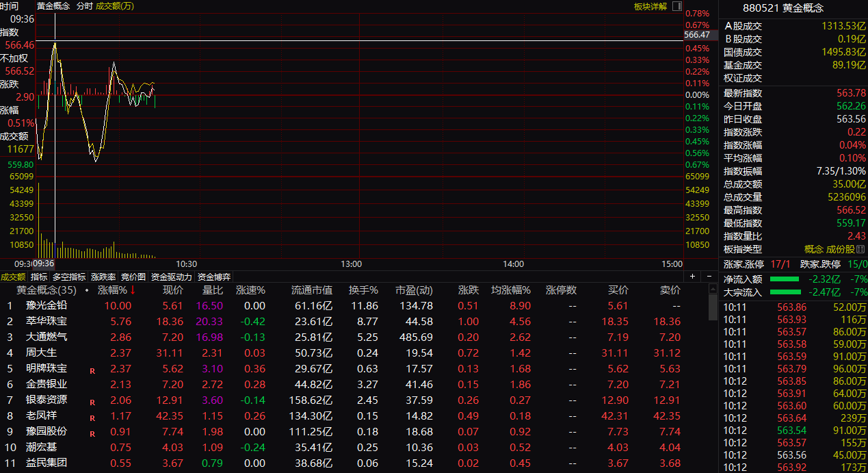The width and height of the screenshot is (868, 473).
Task: Click the R marker beside 银泰资源
Action: pyautogui.click(x=92, y=402)
